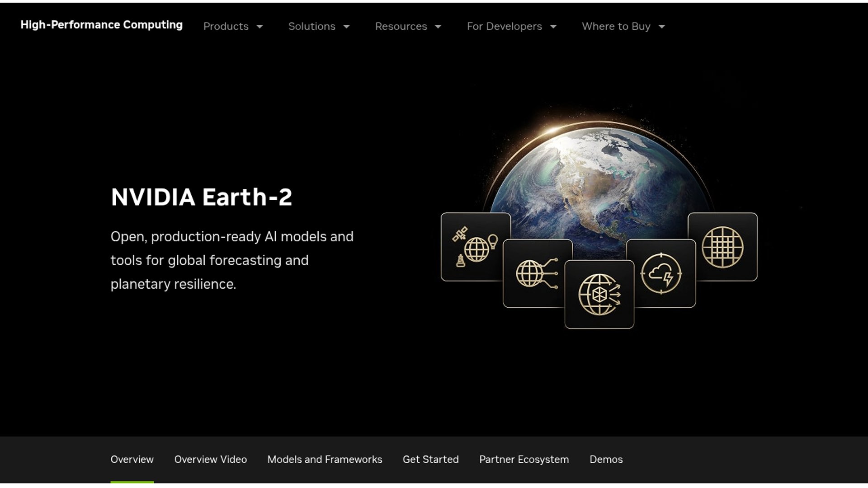Viewport: 868px width, 488px height.
Task: Expand the Solutions dropdown arrow
Action: (347, 27)
